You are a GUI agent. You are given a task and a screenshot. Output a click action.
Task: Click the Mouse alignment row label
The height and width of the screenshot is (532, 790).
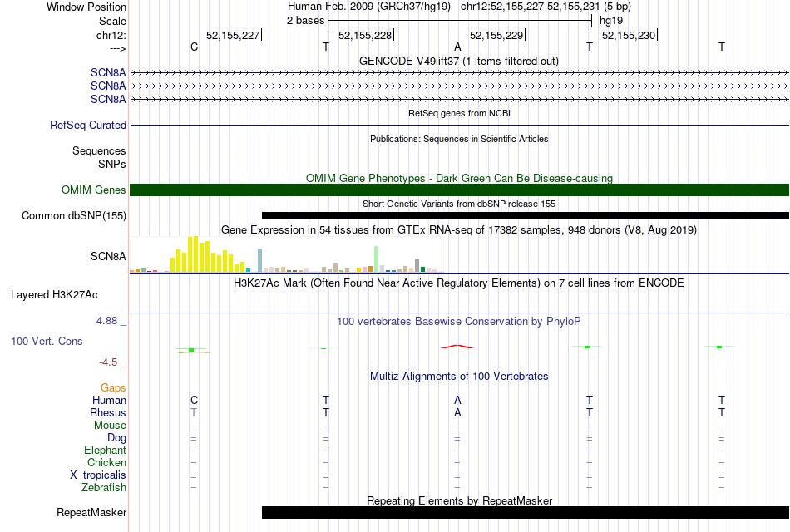tap(110, 426)
